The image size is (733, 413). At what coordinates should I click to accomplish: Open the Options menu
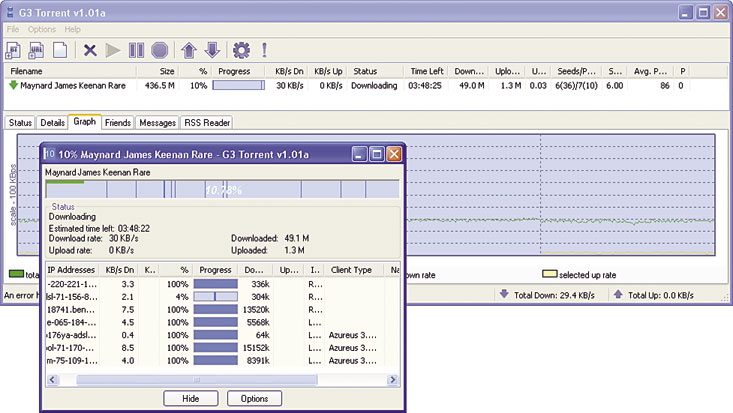pyautogui.click(x=42, y=29)
